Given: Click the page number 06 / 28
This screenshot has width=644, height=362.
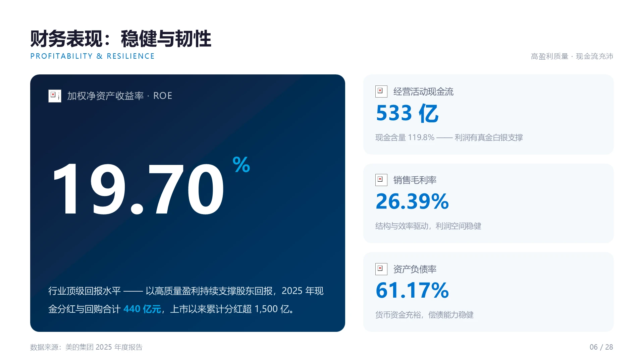Looking at the screenshot, I should click(601, 347).
